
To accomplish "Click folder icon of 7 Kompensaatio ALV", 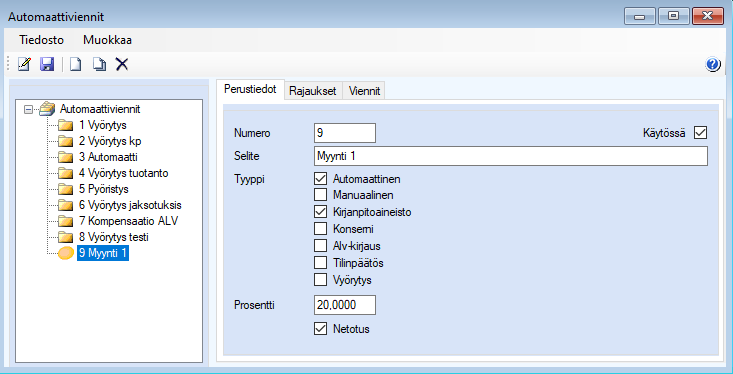I will pos(66,222).
